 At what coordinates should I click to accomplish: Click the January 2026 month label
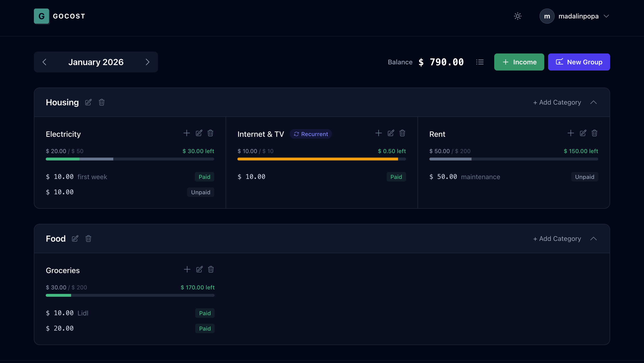coord(96,62)
